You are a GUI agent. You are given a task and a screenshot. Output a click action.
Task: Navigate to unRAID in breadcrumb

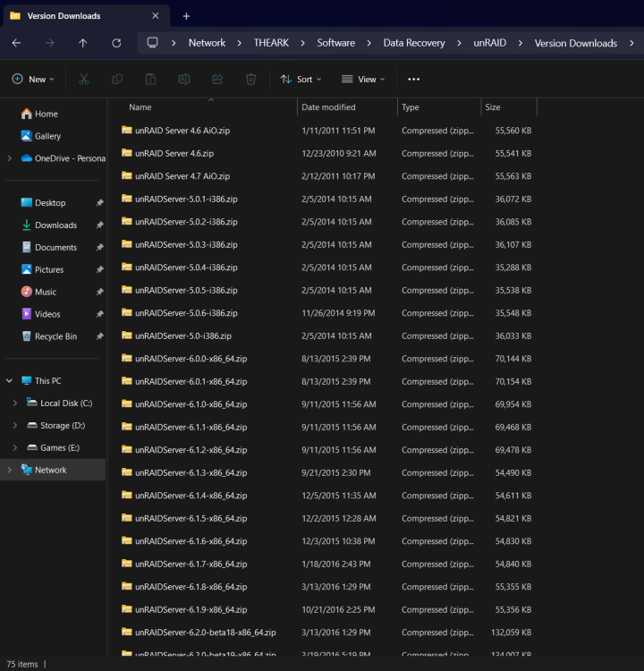pos(489,43)
